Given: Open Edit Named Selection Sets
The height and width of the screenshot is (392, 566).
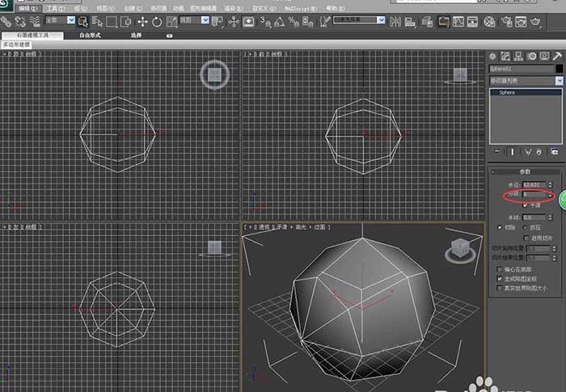Looking at the screenshot, I should (x=324, y=22).
